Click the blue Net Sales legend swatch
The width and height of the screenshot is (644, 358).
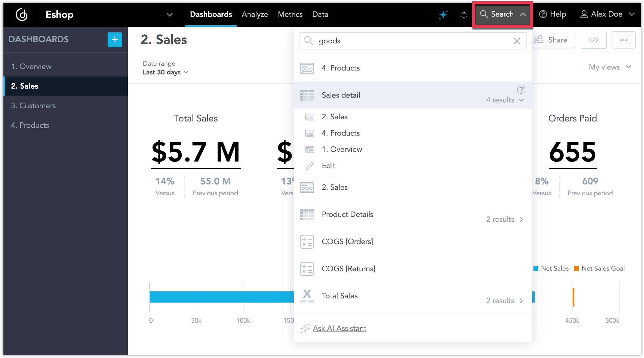click(x=536, y=268)
